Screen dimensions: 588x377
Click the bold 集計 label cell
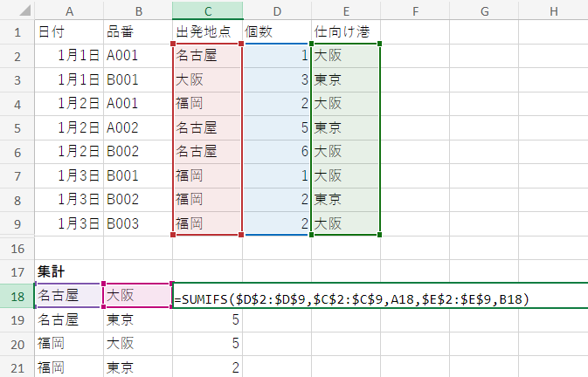coord(69,271)
